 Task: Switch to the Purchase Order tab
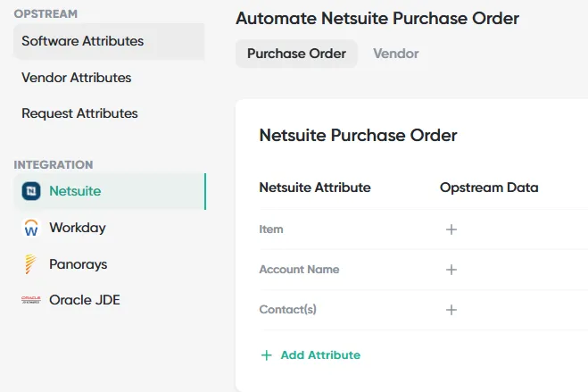pyautogui.click(x=296, y=54)
